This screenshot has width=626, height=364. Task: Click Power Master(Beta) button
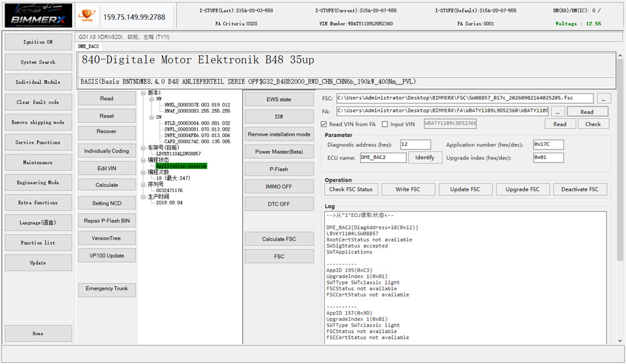pos(279,151)
